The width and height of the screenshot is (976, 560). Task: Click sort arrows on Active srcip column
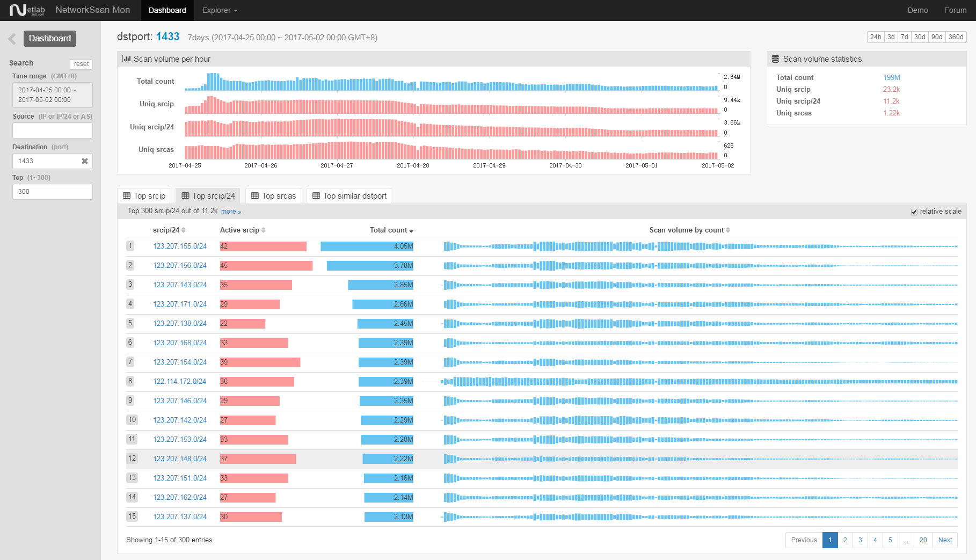pyautogui.click(x=264, y=230)
